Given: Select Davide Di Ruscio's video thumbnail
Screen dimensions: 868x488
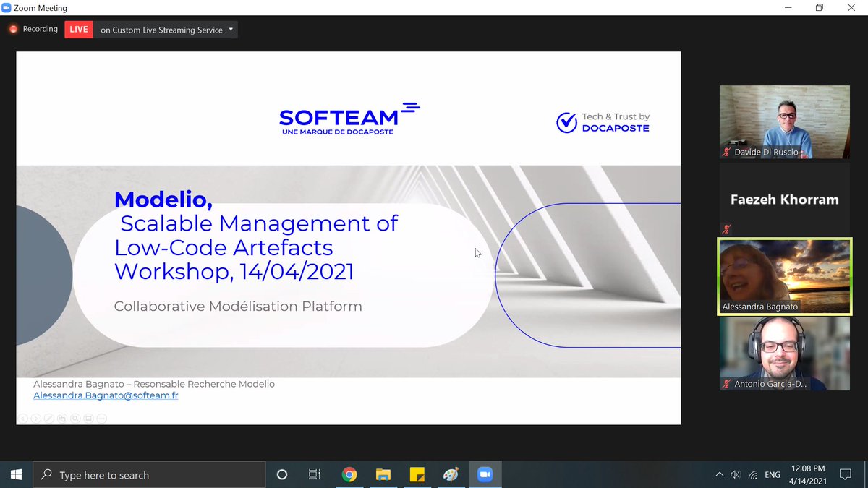Looking at the screenshot, I should point(785,121).
